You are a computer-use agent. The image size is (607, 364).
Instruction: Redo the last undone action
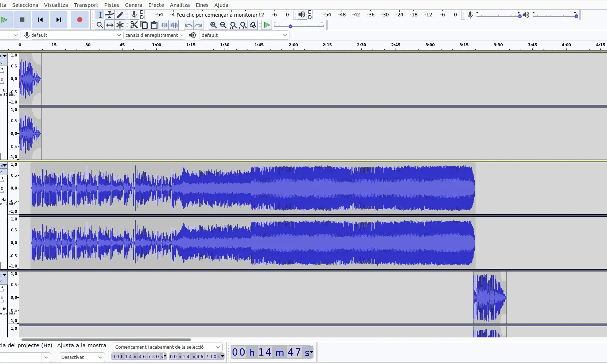[198, 25]
